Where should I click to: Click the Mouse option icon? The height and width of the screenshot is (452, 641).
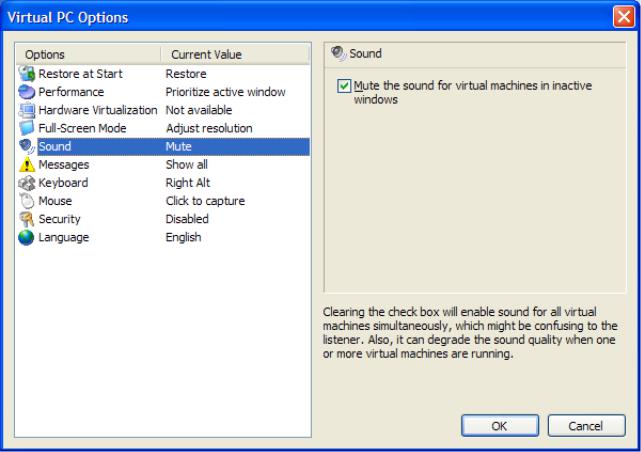click(27, 201)
